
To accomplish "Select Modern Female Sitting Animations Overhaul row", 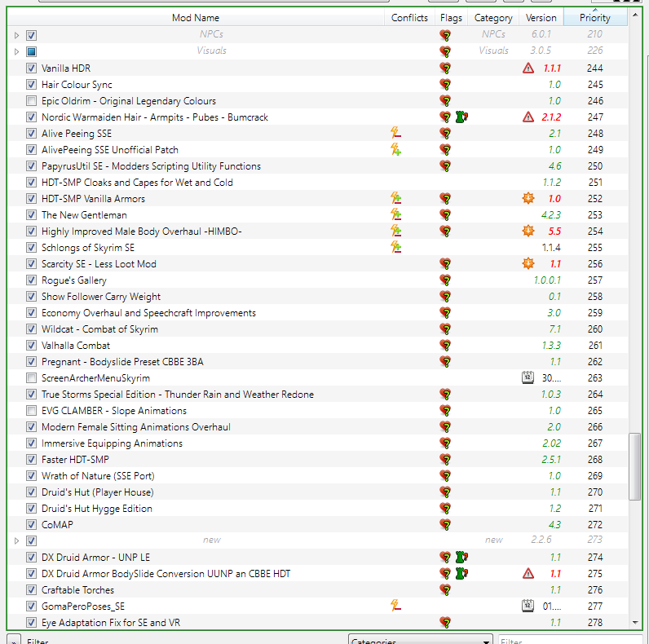I will tap(317, 426).
